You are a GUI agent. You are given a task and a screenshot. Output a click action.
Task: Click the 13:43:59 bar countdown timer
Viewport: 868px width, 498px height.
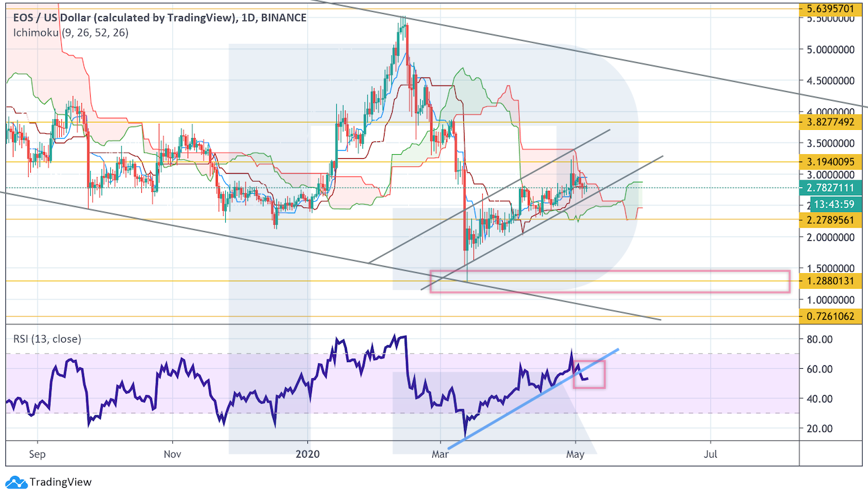pyautogui.click(x=832, y=204)
